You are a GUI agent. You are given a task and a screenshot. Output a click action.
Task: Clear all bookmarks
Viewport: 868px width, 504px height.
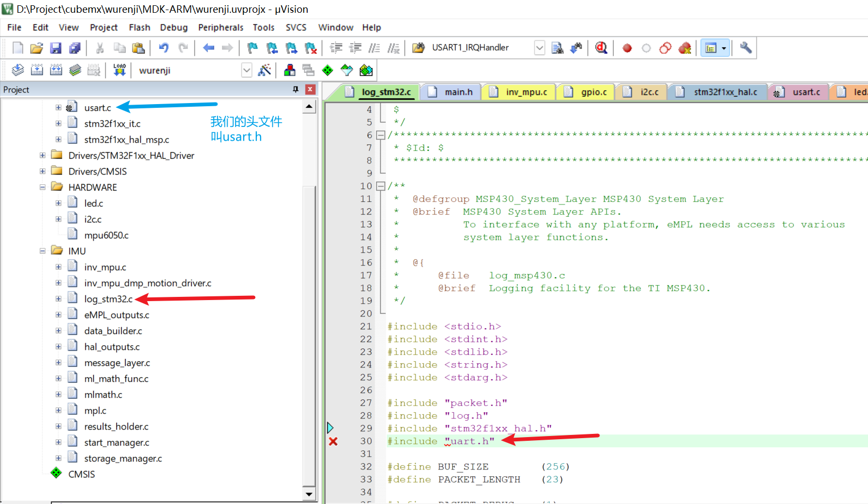tap(311, 48)
